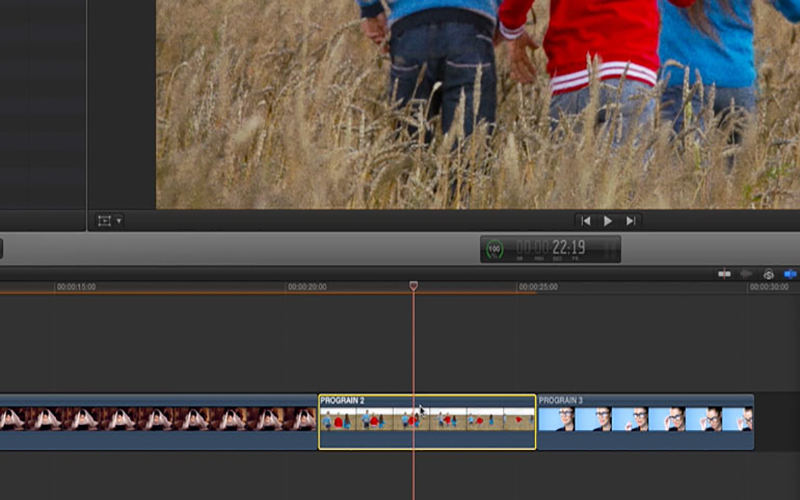The width and height of the screenshot is (800, 500).
Task: Select the Transform tool icon below the viewer
Action: (105, 221)
